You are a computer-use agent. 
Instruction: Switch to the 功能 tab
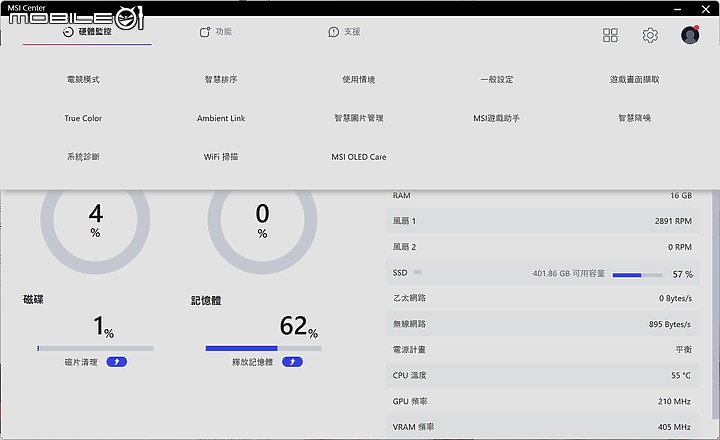[215, 32]
